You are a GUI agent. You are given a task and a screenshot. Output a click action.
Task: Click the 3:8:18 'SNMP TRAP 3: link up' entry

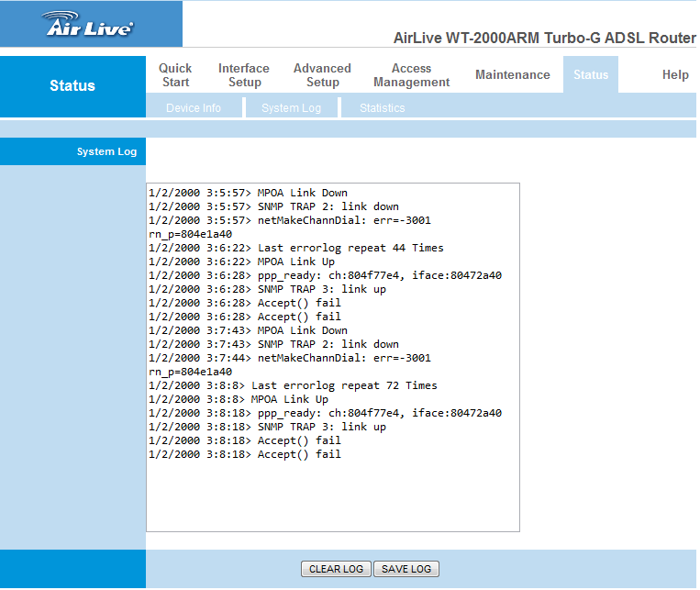click(267, 427)
